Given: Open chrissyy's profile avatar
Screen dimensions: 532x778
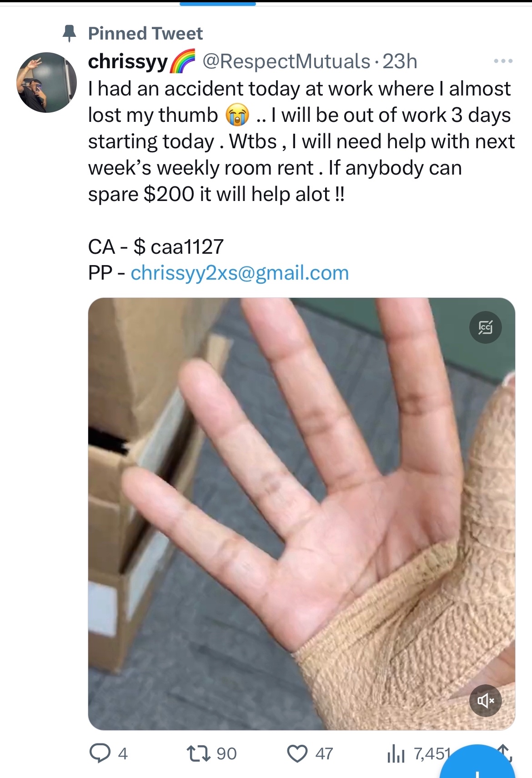Looking at the screenshot, I should pos(46,82).
